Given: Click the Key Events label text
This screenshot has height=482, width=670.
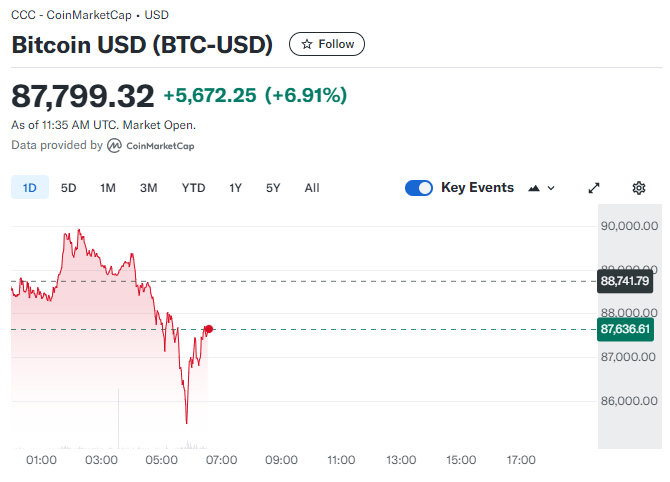Looking at the screenshot, I should click(477, 188).
